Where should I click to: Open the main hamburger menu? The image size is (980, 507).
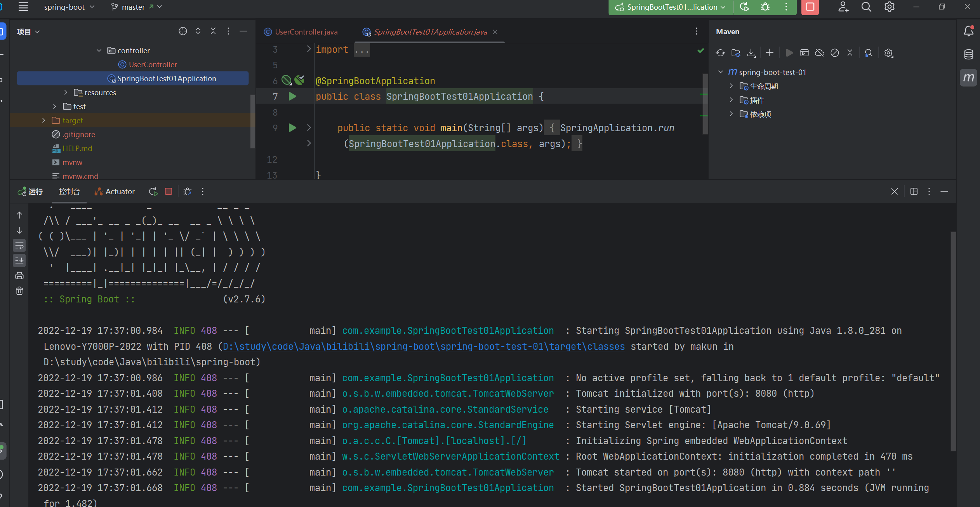click(23, 7)
